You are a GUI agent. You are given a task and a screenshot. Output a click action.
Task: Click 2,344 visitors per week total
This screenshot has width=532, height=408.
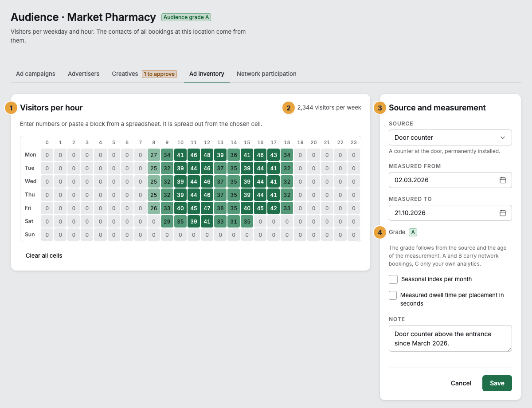[x=329, y=107]
